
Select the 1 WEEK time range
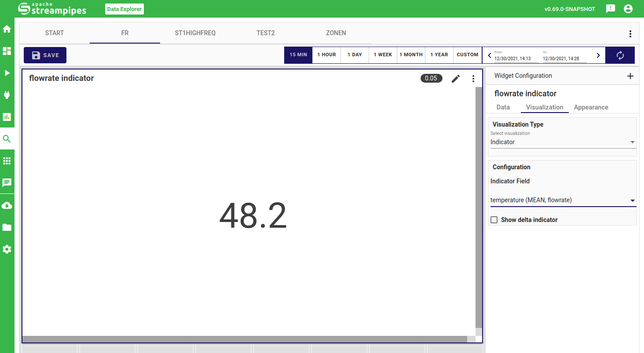pyautogui.click(x=383, y=55)
